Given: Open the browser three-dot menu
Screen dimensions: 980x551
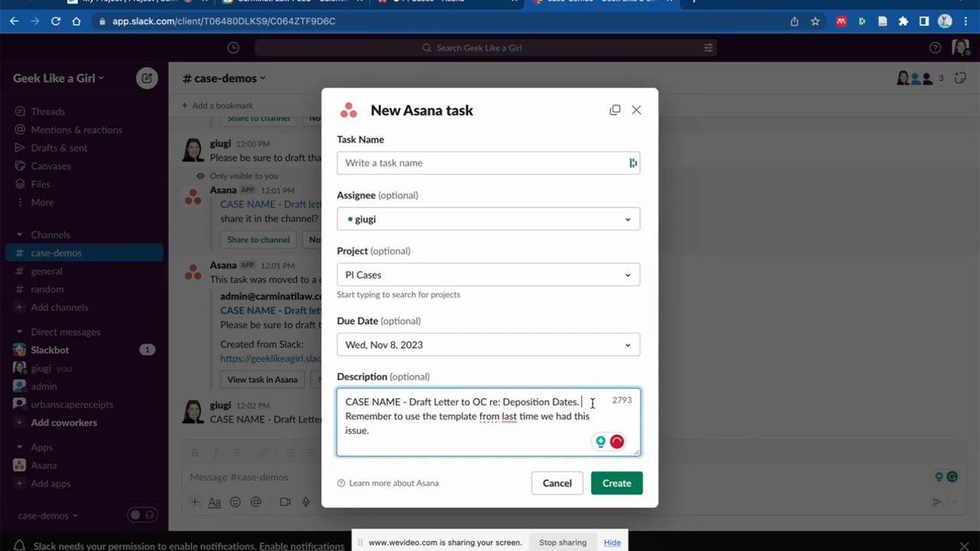Looking at the screenshot, I should pyautogui.click(x=965, y=21).
